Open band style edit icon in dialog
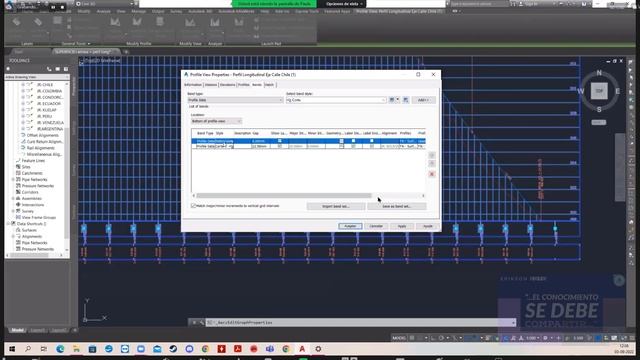 [392, 100]
